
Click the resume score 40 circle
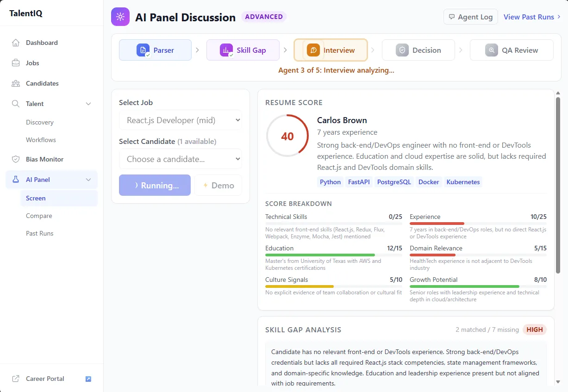click(x=287, y=136)
